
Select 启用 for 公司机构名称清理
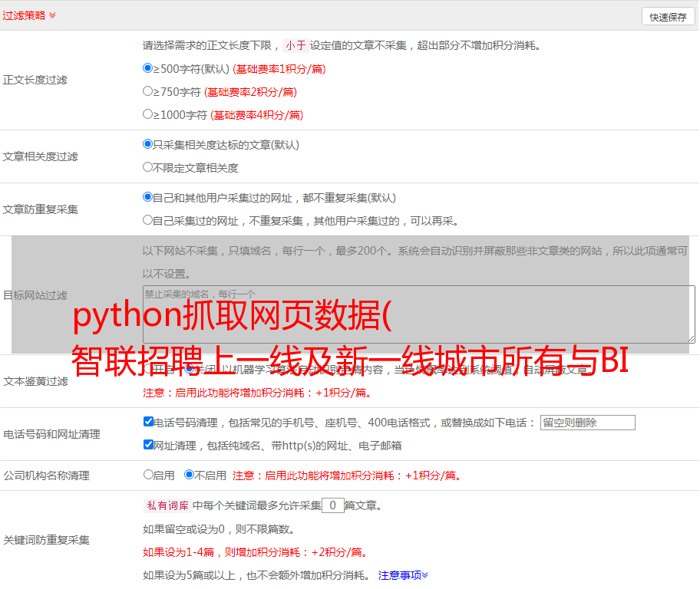148,475
